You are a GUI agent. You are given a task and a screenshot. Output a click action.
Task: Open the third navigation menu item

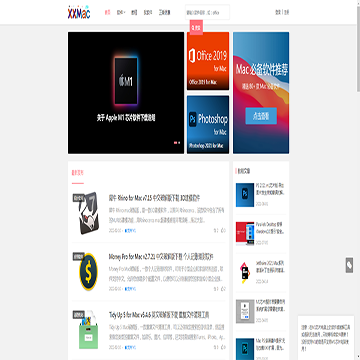[x=134, y=13]
